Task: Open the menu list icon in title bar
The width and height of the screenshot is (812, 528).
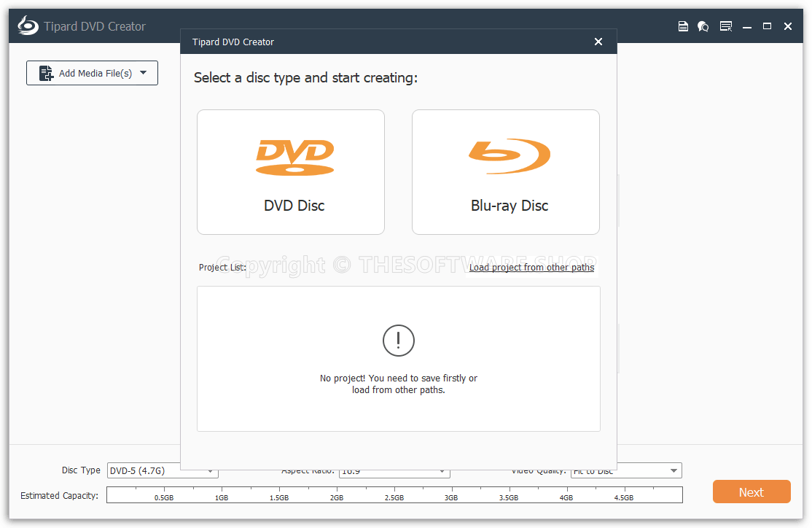Action: point(726,26)
